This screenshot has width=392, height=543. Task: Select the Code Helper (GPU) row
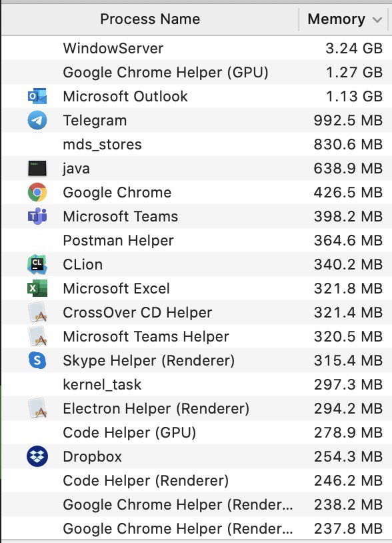(196, 432)
